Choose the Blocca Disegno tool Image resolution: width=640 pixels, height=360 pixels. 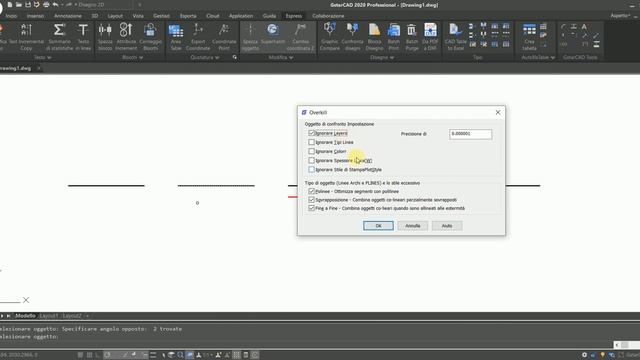pyautogui.click(x=374, y=37)
